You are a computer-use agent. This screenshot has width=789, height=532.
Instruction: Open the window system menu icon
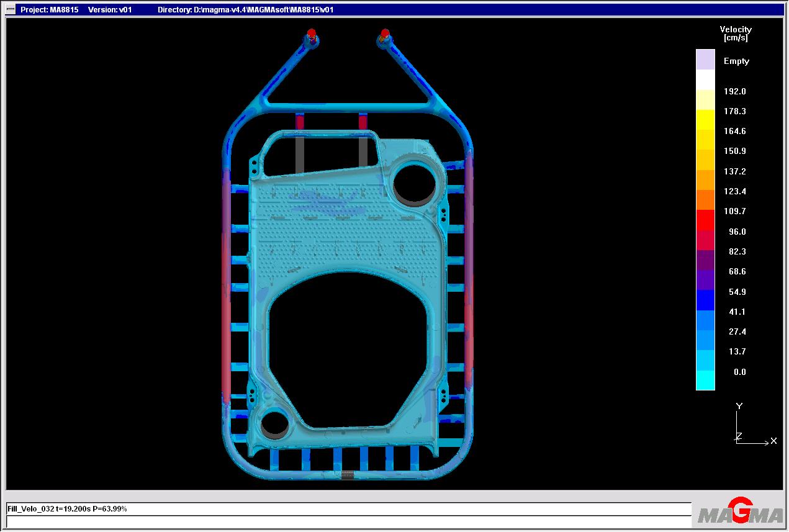(9, 10)
